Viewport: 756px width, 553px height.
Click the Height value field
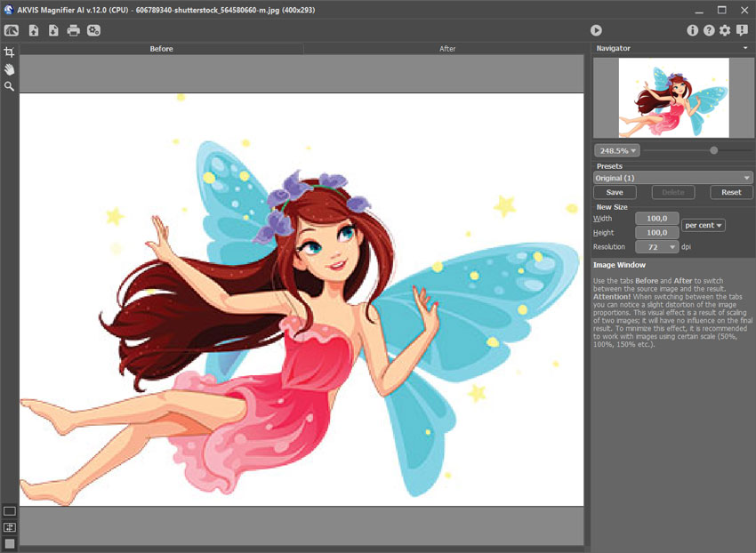656,232
